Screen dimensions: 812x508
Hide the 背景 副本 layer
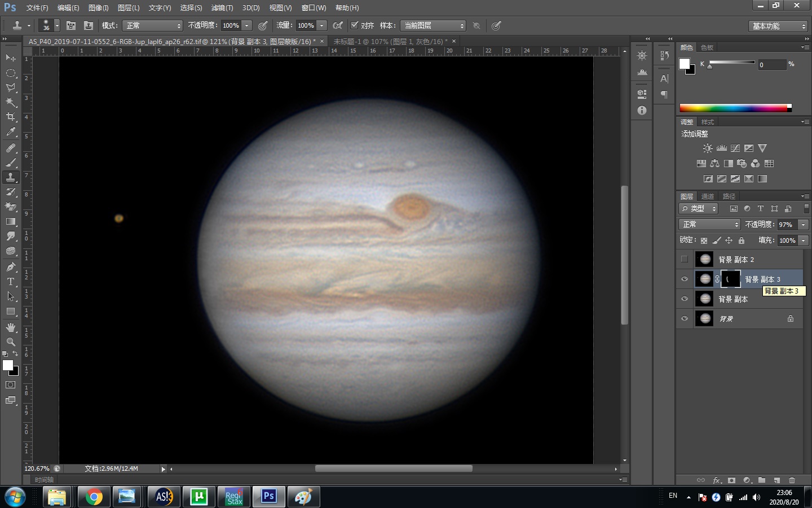click(x=685, y=299)
